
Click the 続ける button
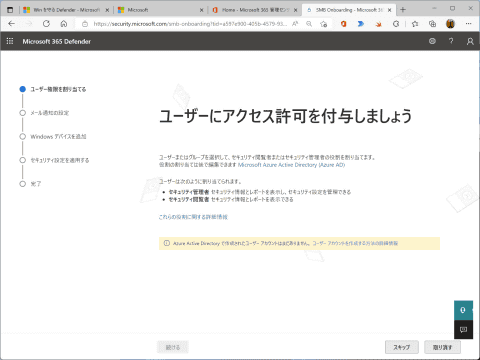pos(173,347)
